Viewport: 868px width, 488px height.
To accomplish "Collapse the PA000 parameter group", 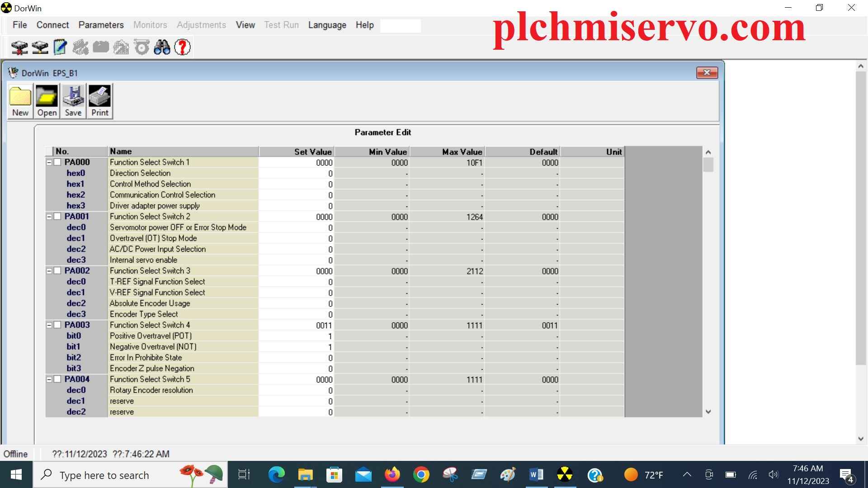I will click(49, 162).
